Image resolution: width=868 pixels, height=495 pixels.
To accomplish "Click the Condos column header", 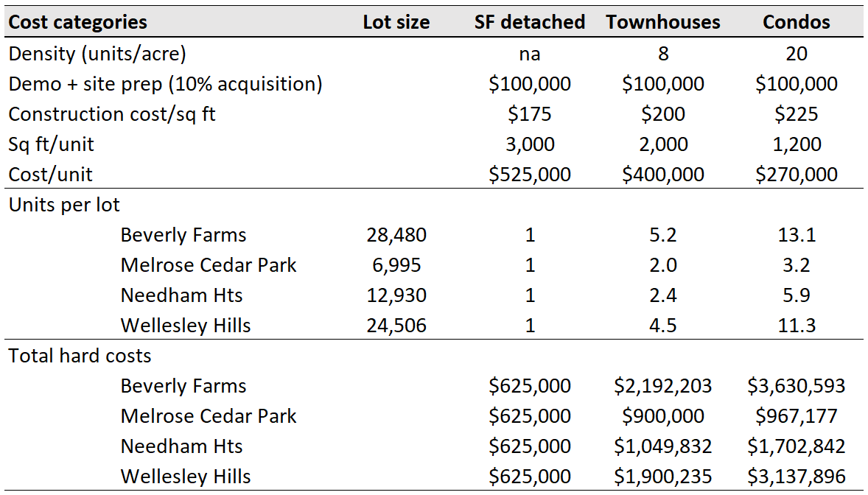I will coord(797,22).
